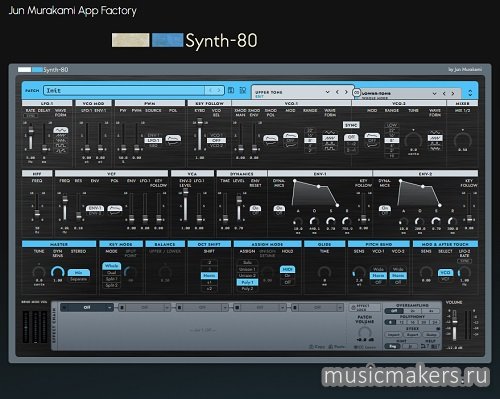Select LFO-1 as PWM source
The image size is (500, 399).
coord(153,140)
